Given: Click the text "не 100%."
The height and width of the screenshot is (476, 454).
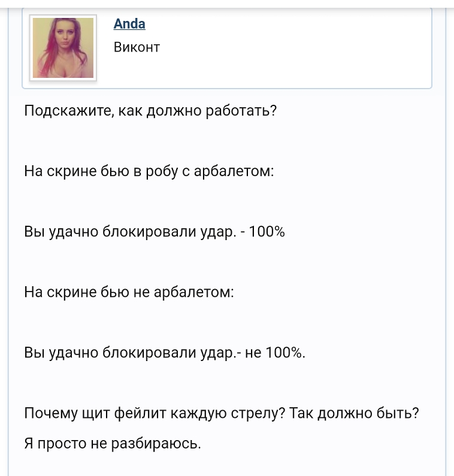Looking at the screenshot, I should [x=276, y=353].
